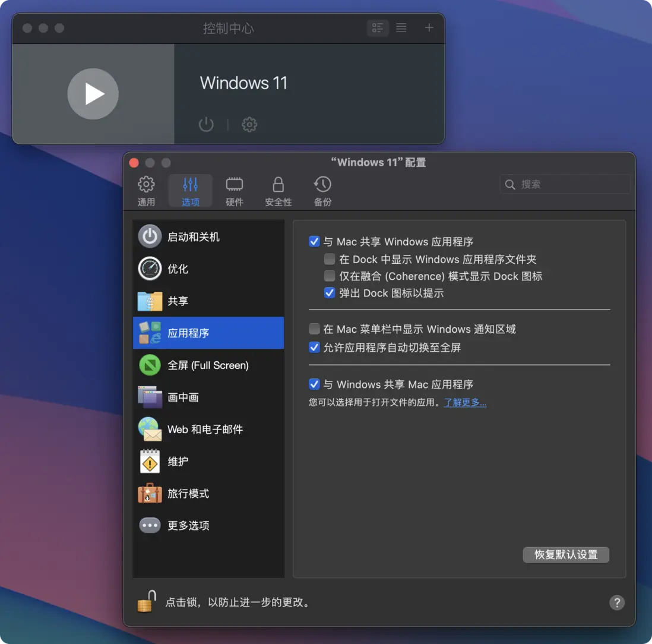Select 旅行模式 in the sidebar
652x644 pixels.
[x=208, y=493]
